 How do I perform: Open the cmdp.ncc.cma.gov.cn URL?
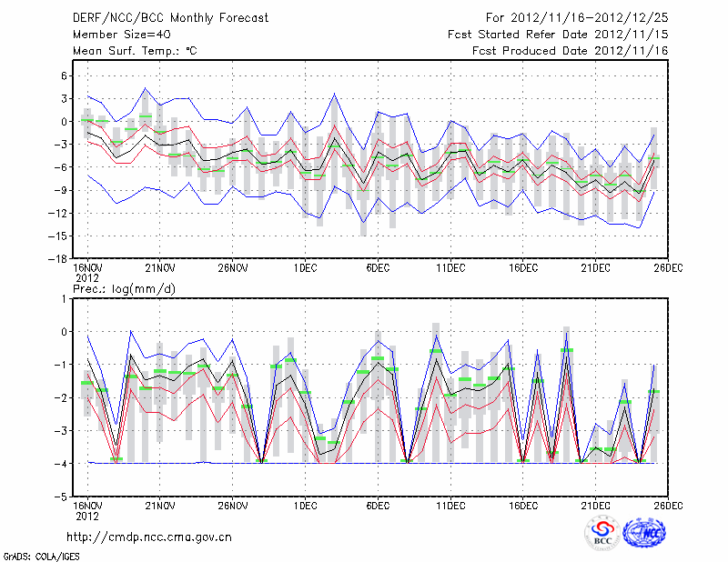point(149,537)
